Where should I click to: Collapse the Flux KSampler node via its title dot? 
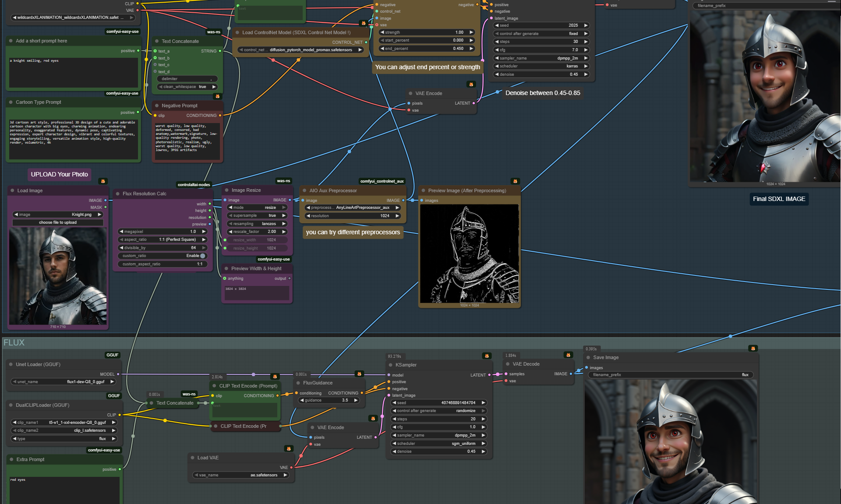(x=390, y=365)
